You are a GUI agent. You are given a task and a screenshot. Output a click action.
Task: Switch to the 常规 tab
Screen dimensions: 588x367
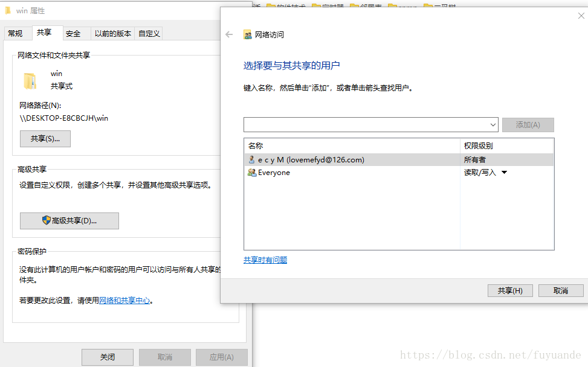tap(15, 33)
